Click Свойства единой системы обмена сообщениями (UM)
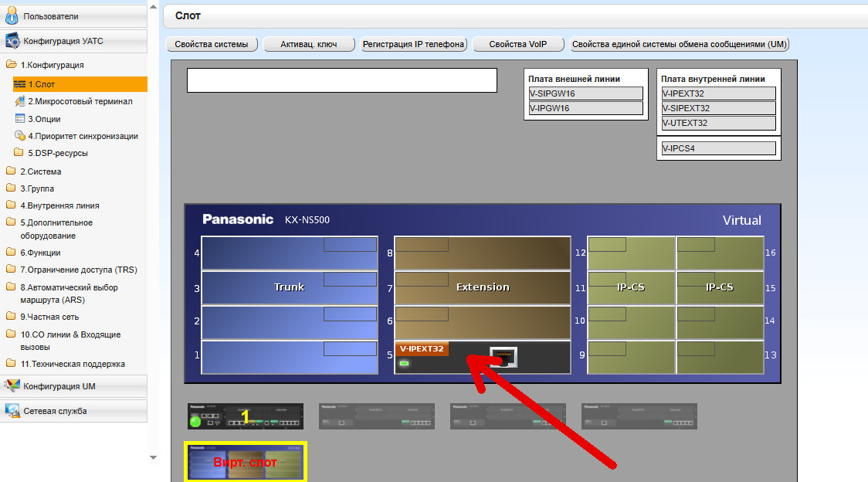This screenshot has width=868, height=482. pyautogui.click(x=680, y=44)
